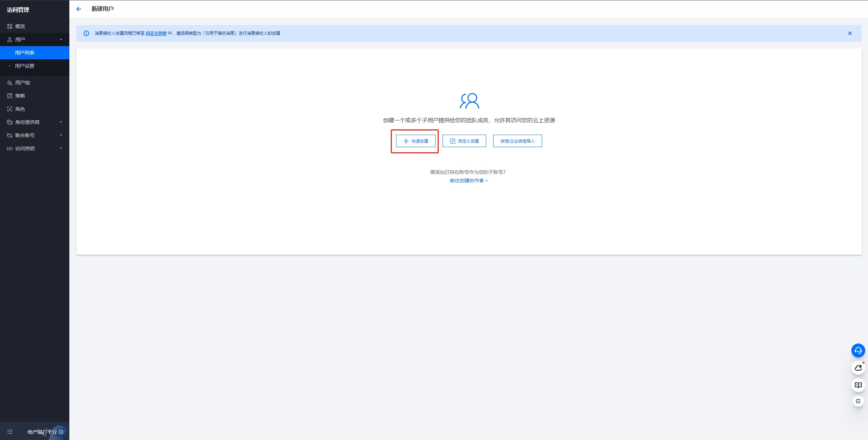Click the large users illustration icon

pyautogui.click(x=469, y=101)
